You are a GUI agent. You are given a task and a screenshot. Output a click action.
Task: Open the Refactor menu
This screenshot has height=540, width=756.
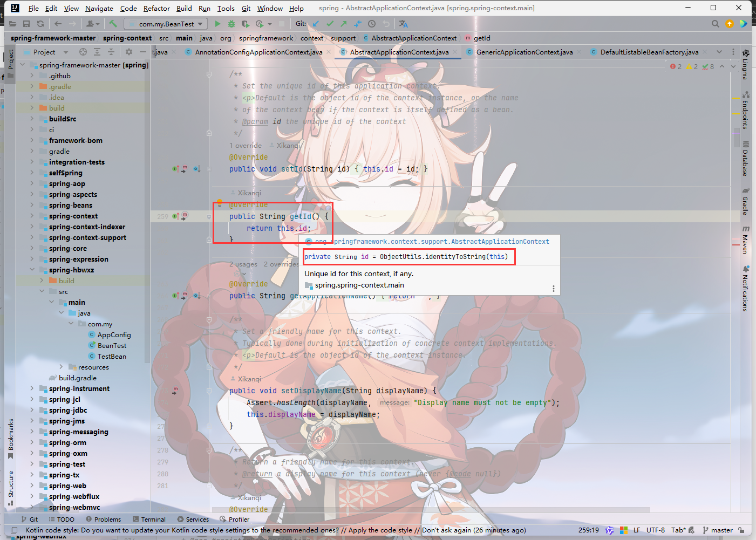point(156,8)
